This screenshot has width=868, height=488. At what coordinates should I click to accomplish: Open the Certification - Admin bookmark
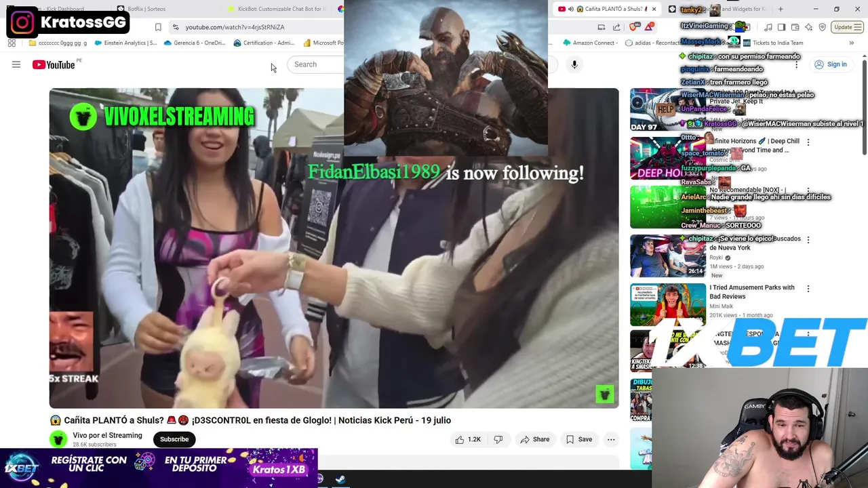click(264, 43)
